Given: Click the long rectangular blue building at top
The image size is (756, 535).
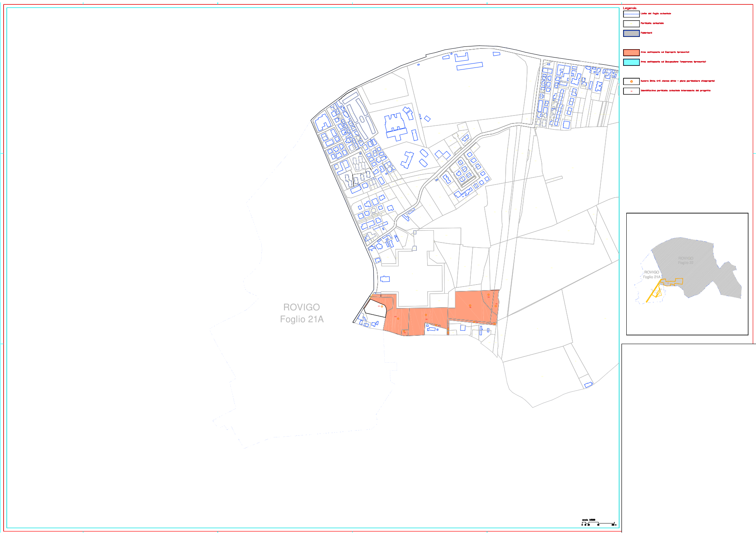Looking at the screenshot, I should click(470, 66).
